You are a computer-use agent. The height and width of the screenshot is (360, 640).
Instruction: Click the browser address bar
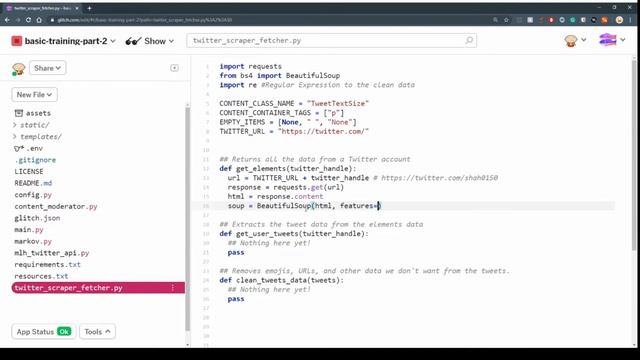tap(269, 20)
